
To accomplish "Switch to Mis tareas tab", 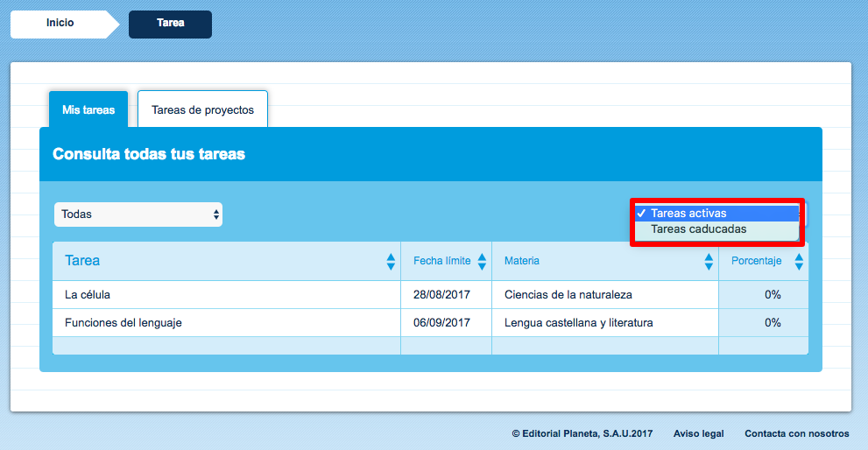I will (88, 110).
